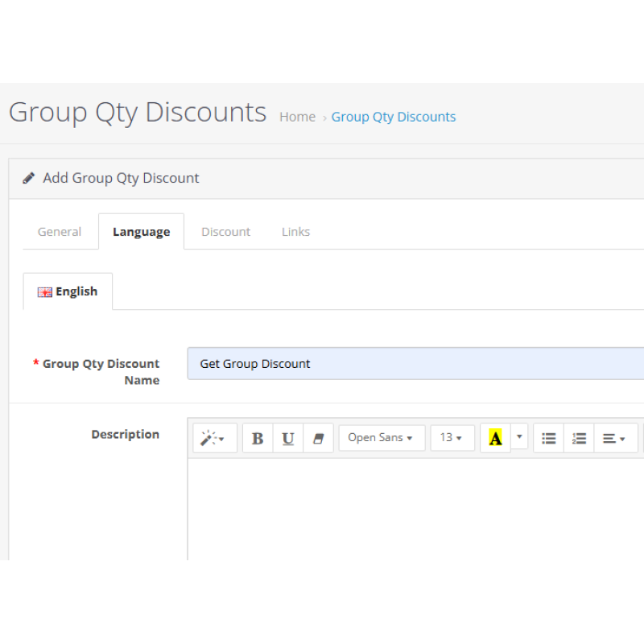Open the Discount tab
The image size is (644, 644).
click(225, 232)
